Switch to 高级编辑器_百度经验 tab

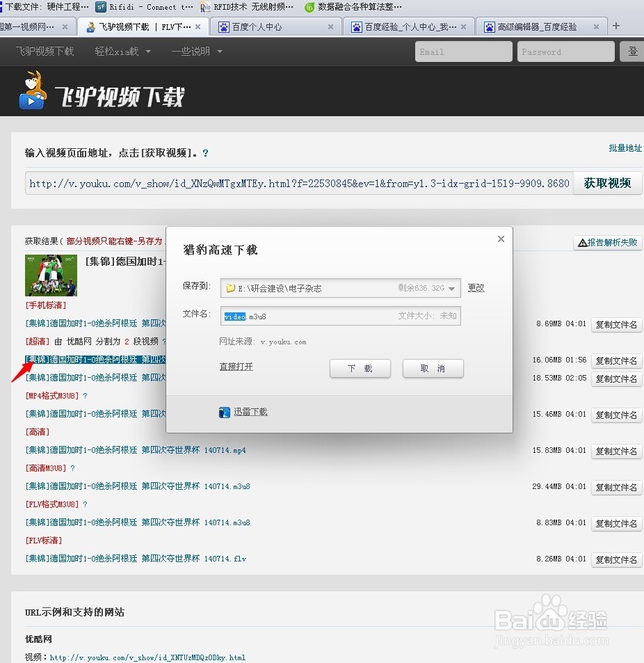point(541,26)
